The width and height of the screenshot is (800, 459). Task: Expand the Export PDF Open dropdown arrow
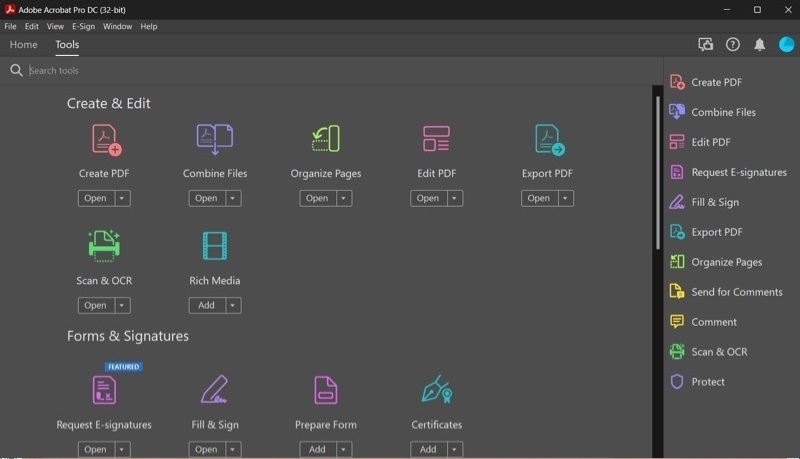[x=566, y=198]
